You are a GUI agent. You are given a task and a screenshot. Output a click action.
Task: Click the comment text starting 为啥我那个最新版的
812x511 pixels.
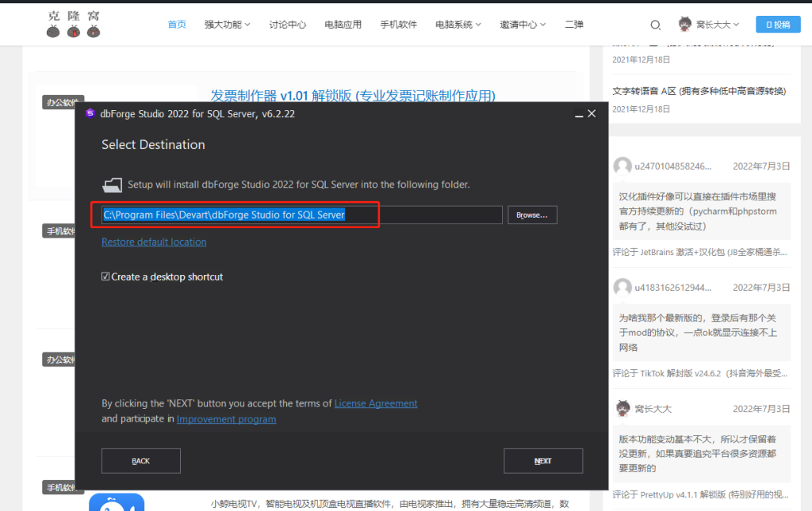pos(698,333)
